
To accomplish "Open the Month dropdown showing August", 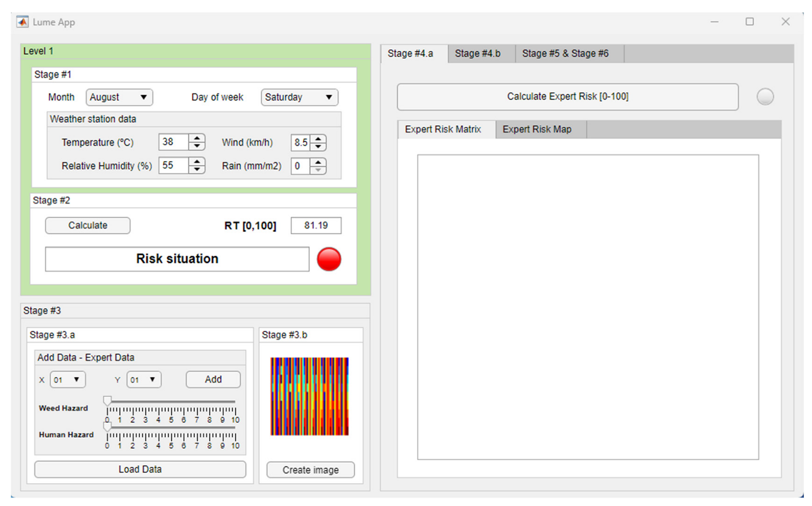I will click(x=119, y=97).
